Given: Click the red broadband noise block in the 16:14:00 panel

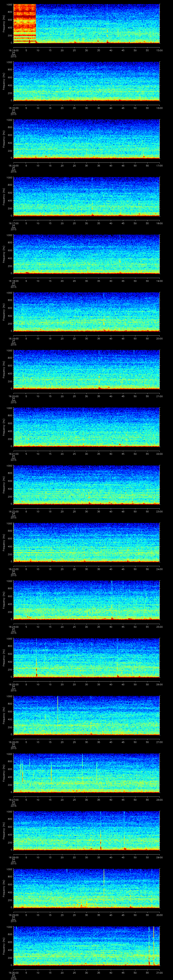Looking at the screenshot, I should [25, 24].
